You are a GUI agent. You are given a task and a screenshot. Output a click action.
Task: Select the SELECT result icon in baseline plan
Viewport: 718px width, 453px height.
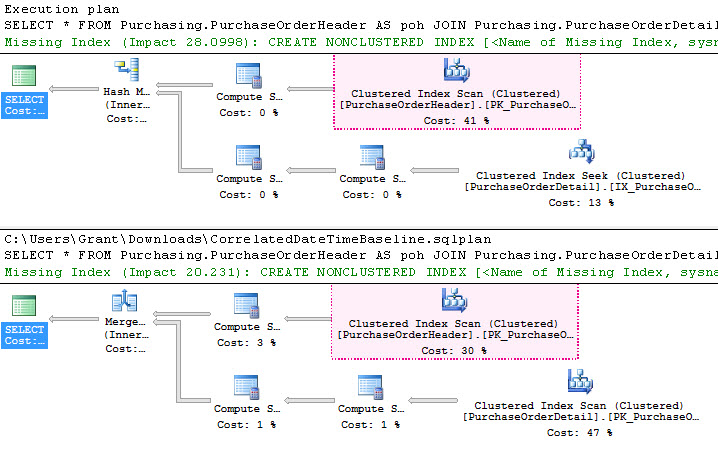click(x=24, y=306)
